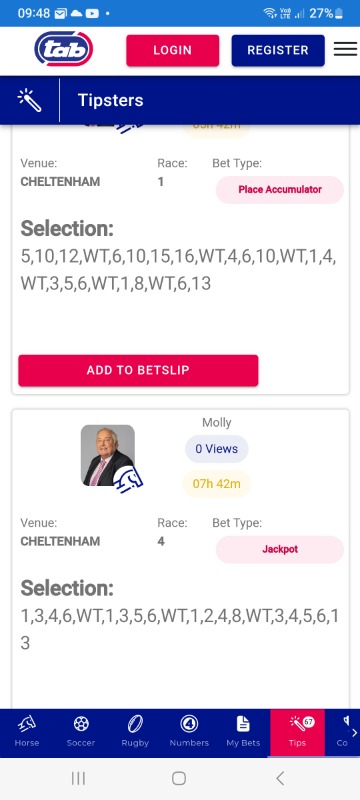Tap the Jackpot bet type badge
Viewport: 360px width, 800px height.
[280, 549]
